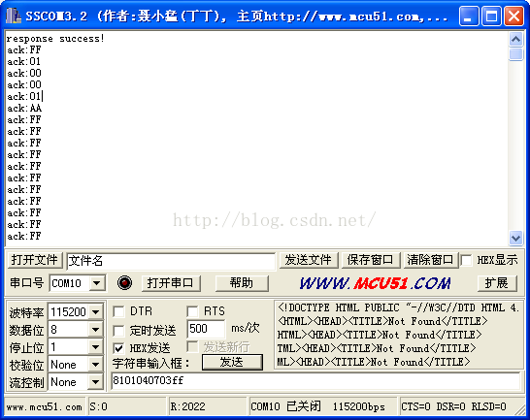Click the 打开串口 button
The height and width of the screenshot is (420, 530).
pos(171,283)
